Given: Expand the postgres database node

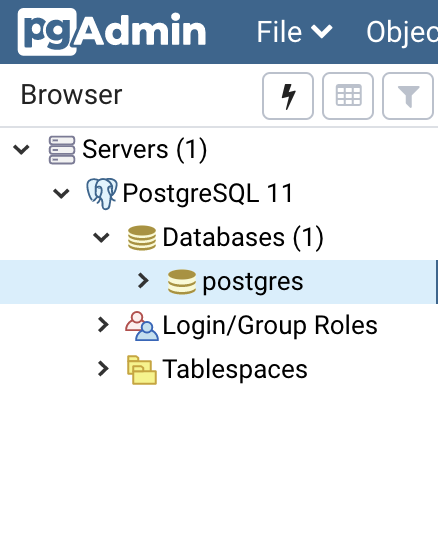Looking at the screenshot, I should coord(143,281).
